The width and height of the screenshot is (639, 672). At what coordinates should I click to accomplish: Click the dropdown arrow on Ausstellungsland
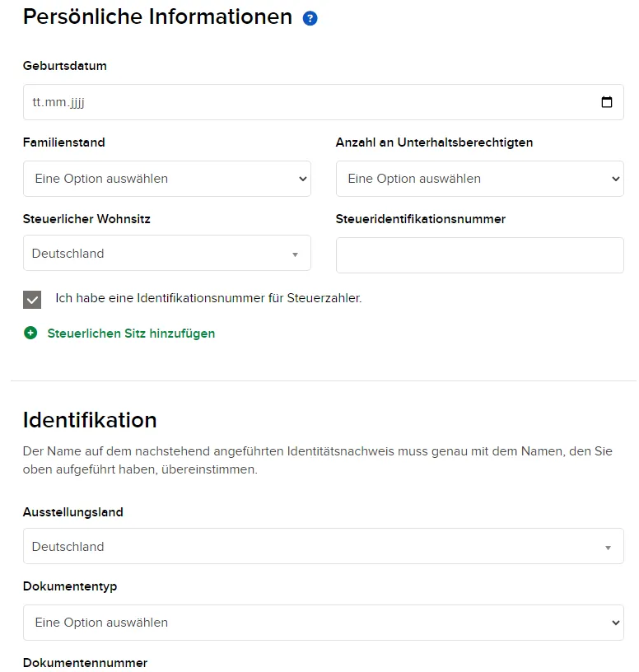pos(609,547)
